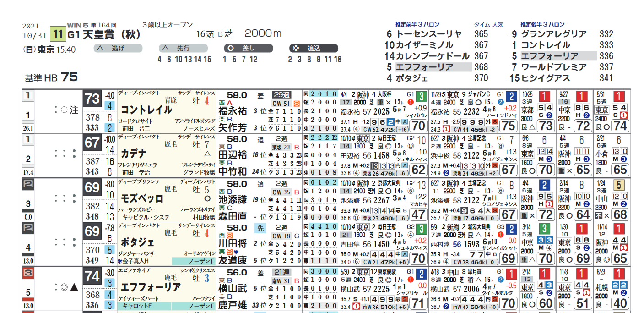Click the red 1st-place box of 皐月賞

(512, 274)
